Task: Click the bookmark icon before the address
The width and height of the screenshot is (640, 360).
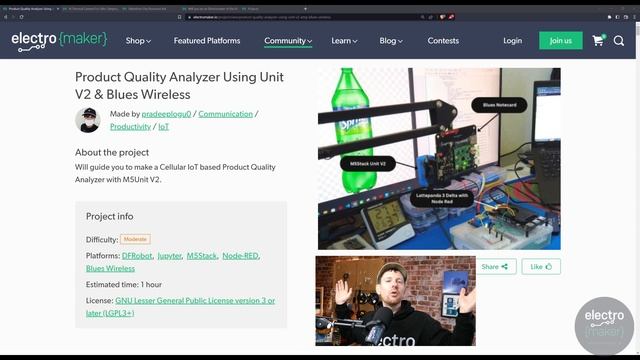Action: (x=179, y=17)
